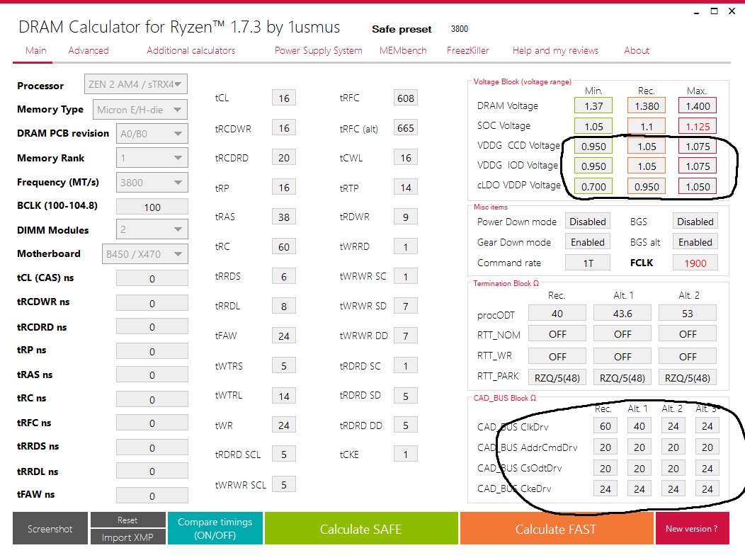Open the Power Supply System tab
This screenshot has width=745, height=560.
(x=319, y=50)
